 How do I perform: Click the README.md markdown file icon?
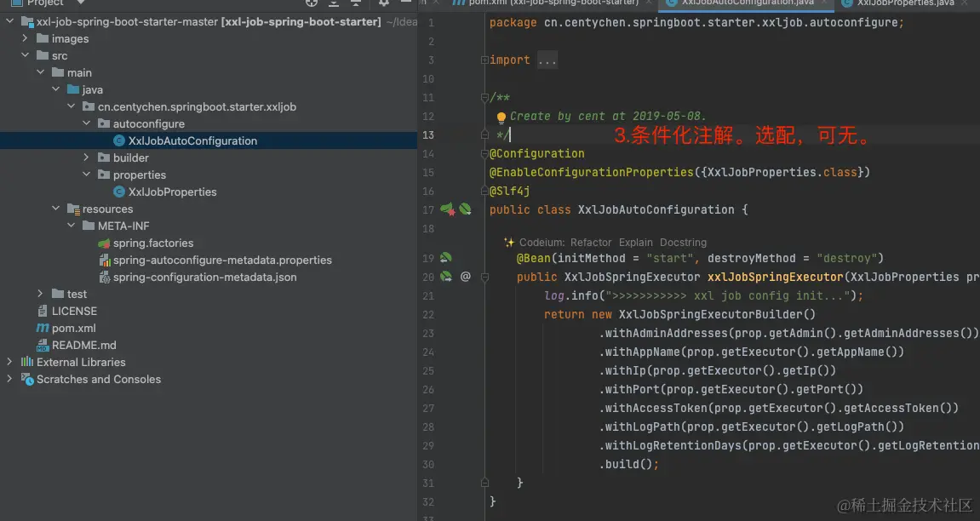point(43,345)
